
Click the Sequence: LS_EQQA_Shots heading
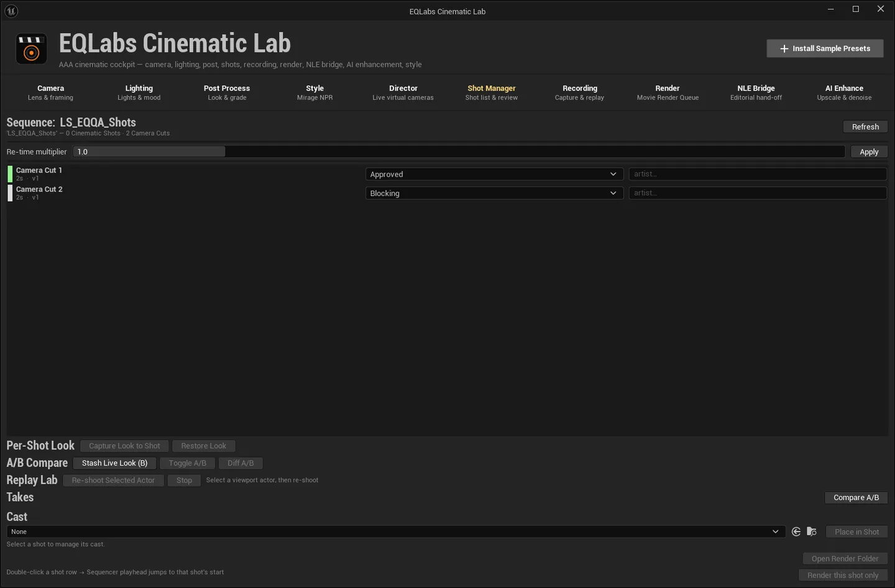tap(71, 122)
